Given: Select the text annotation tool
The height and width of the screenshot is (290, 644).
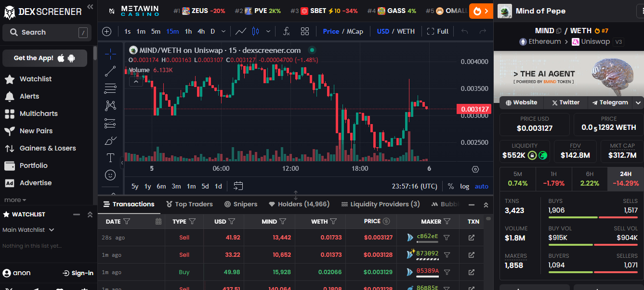Looking at the screenshot, I should coord(110,158).
